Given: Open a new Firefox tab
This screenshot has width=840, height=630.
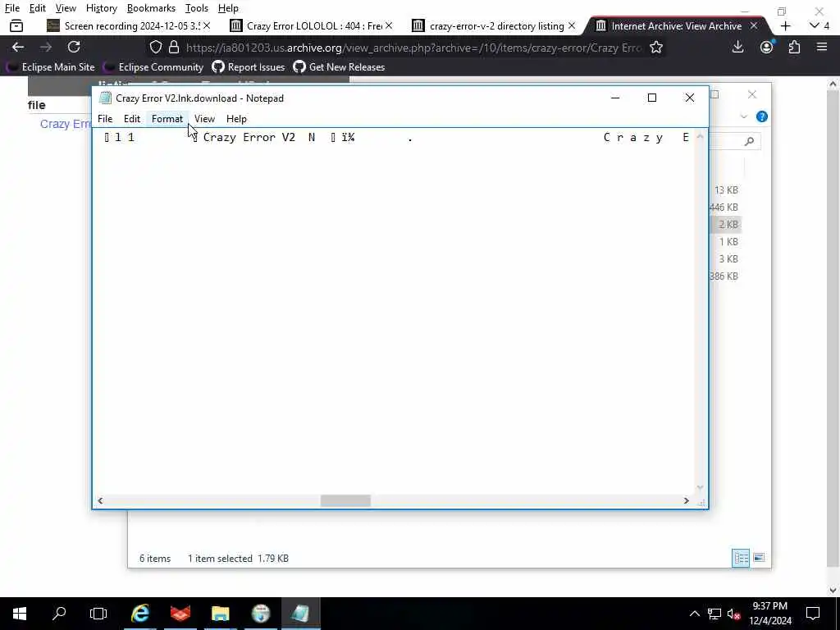Looking at the screenshot, I should pos(785,25).
